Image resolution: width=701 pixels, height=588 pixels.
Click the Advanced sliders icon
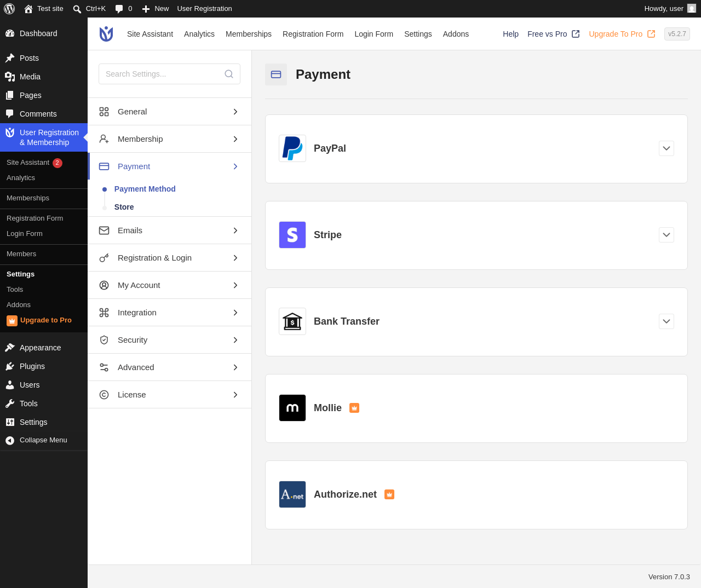coord(104,367)
